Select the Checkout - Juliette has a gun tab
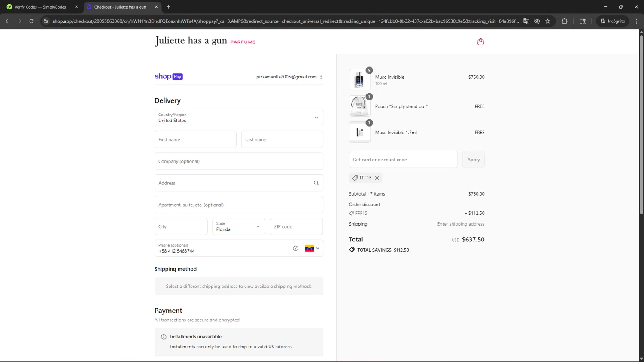This screenshot has width=644, height=362. (122, 7)
